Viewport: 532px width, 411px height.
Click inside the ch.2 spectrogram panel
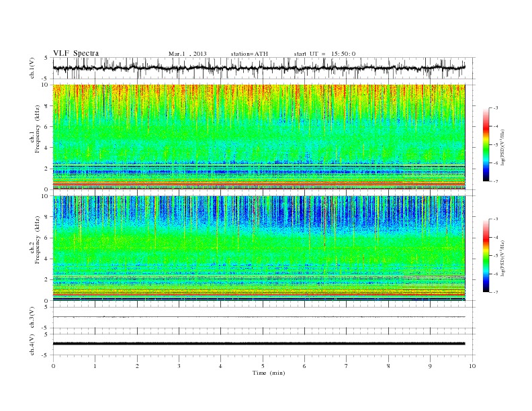pos(259,248)
